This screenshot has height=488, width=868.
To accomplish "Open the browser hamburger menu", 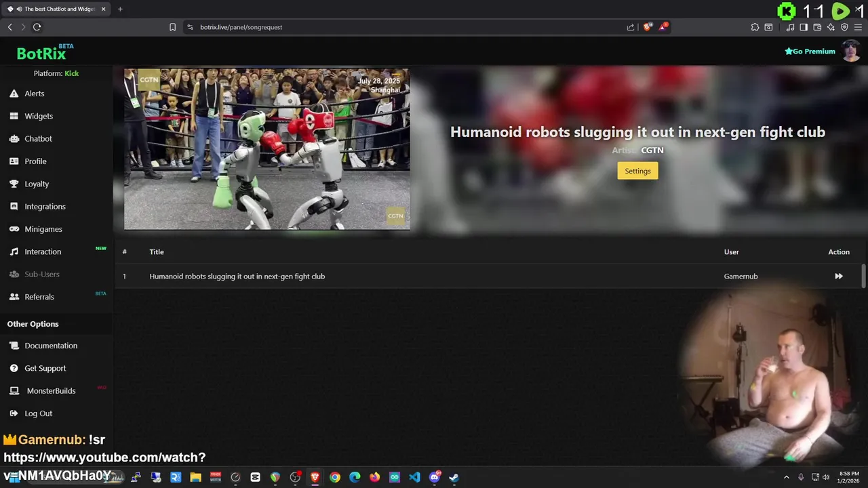I will tap(858, 27).
